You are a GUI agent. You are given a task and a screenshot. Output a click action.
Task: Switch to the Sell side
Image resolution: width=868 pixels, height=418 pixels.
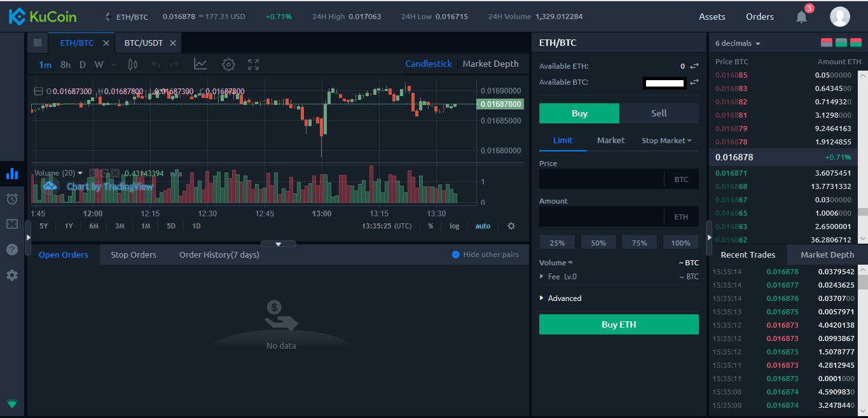[659, 113]
